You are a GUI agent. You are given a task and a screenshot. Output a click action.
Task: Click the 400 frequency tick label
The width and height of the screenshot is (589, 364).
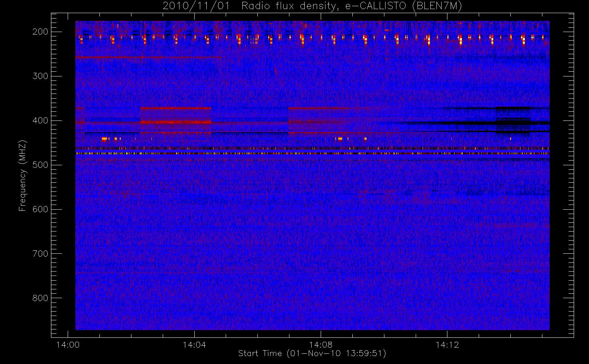[40, 120]
